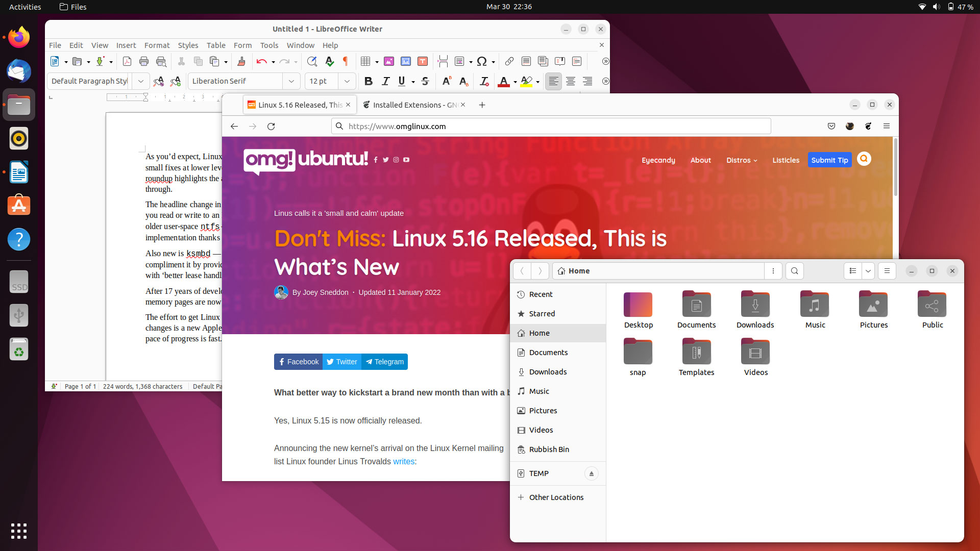980x551 pixels.
Task: Click the Undo icon in LibreOffice toolbar
Action: coord(260,61)
